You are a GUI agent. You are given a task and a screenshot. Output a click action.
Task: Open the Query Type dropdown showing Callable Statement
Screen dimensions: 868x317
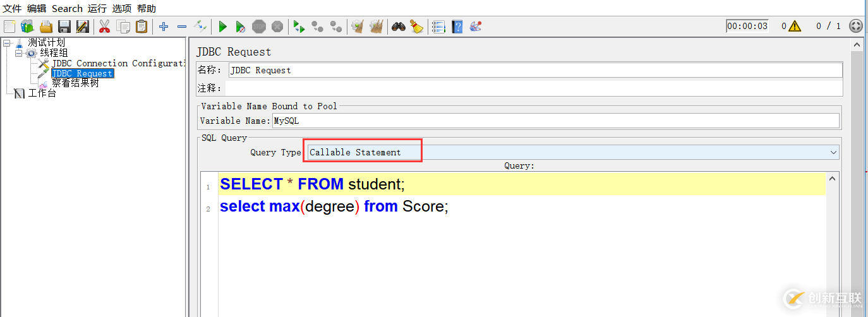tap(573, 152)
